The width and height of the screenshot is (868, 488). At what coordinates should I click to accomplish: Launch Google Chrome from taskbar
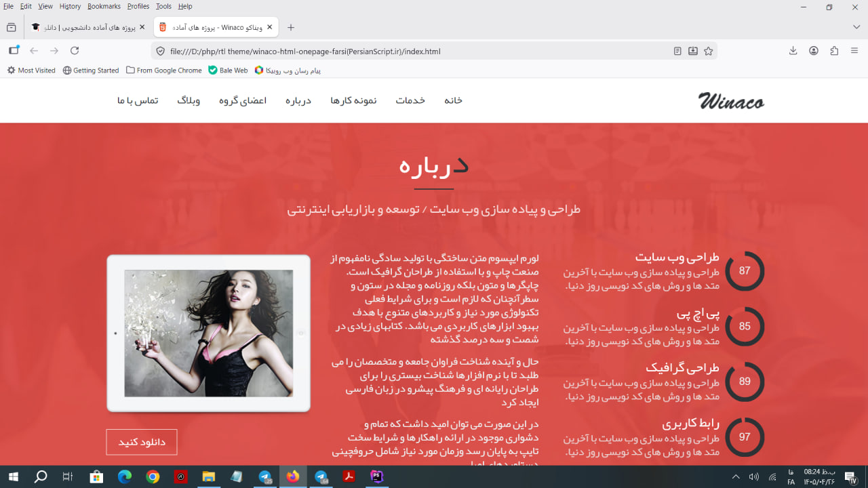click(x=153, y=476)
